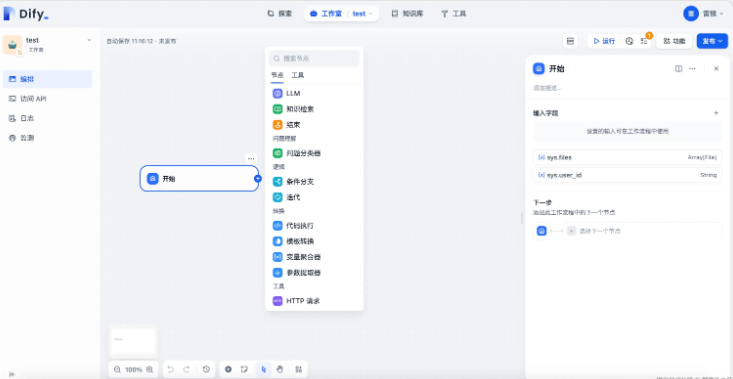The height and width of the screenshot is (379, 733).
Task: Zoom out the canvas
Action: [117, 369]
